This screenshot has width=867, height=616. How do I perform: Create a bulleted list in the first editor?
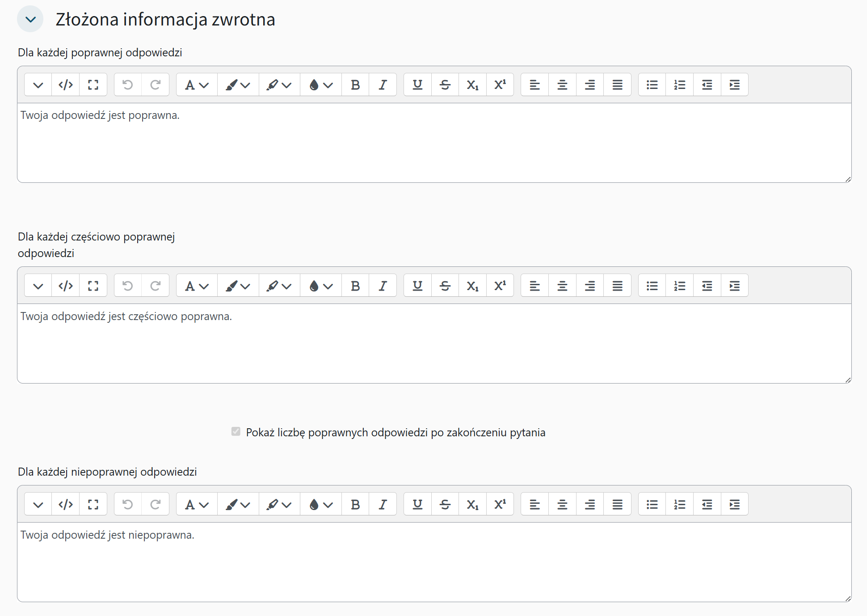pos(651,84)
